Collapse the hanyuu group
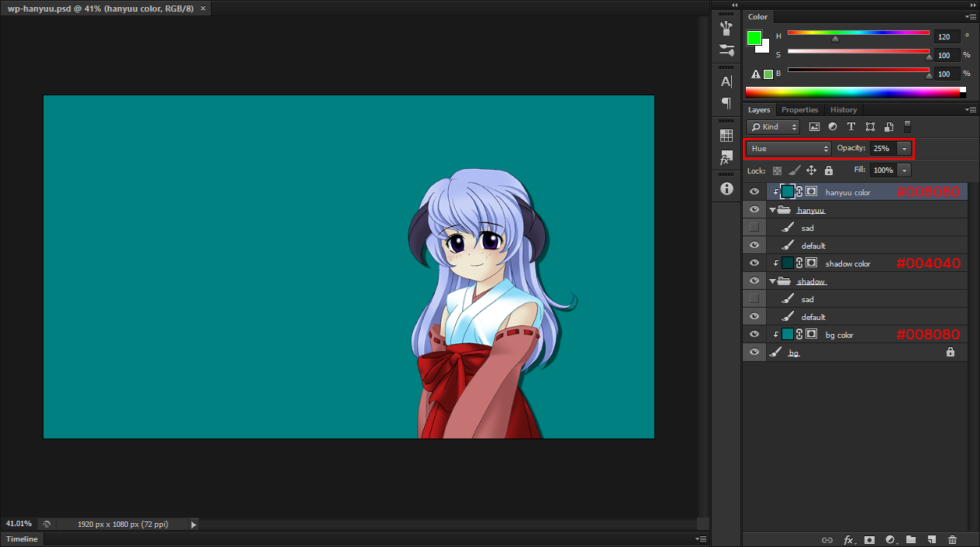 [x=773, y=210]
